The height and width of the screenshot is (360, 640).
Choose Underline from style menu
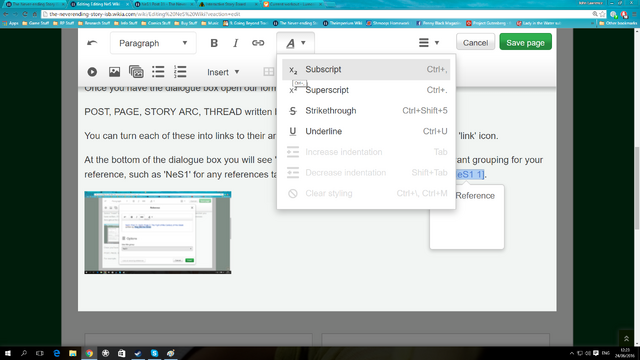[x=366, y=131]
